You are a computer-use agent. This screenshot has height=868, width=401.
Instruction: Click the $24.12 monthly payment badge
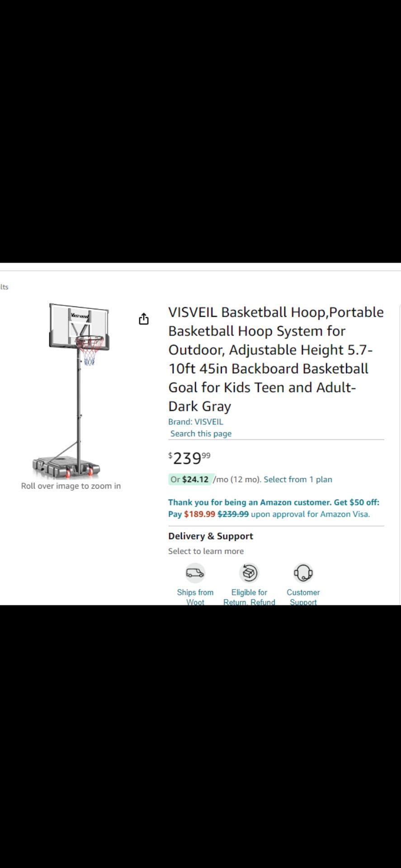[190, 479]
